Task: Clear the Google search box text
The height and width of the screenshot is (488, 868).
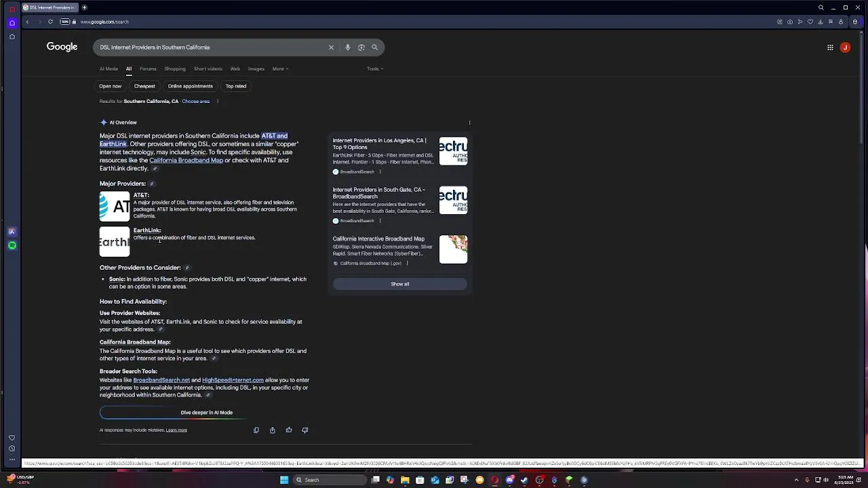Action: pyautogui.click(x=331, y=47)
